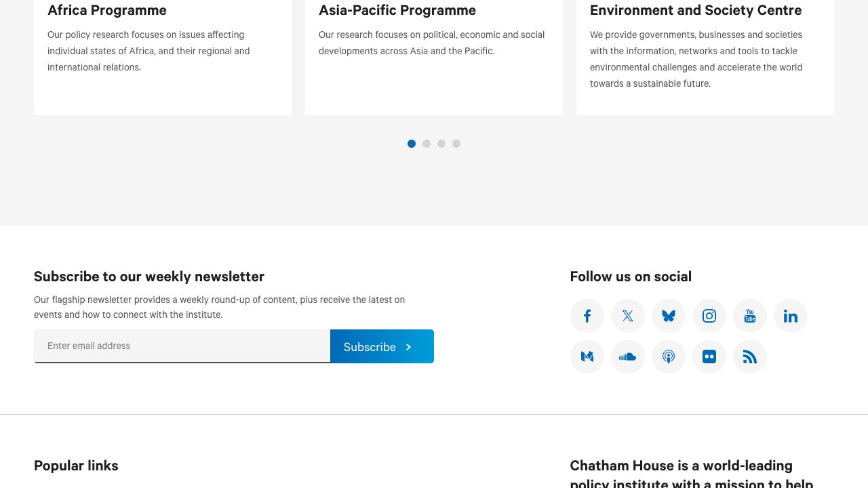Open the Asia-Pacific Programme card title
The image size is (868, 488).
pos(397,10)
